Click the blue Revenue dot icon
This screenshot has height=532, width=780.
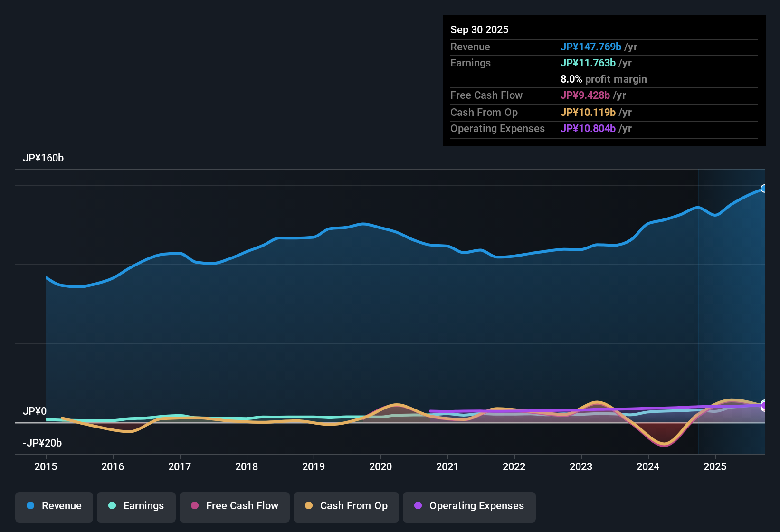tap(30, 506)
